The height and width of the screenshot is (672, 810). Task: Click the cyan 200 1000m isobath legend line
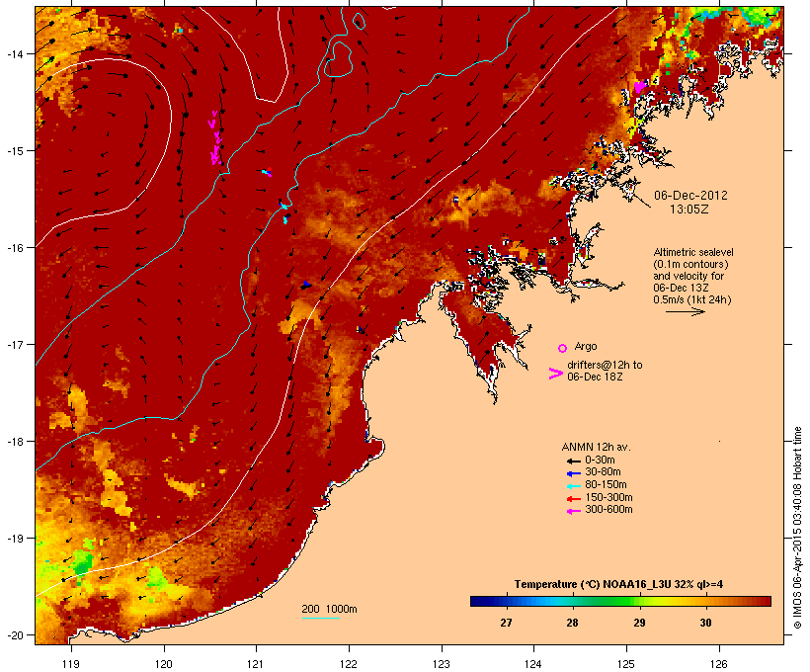[320, 618]
